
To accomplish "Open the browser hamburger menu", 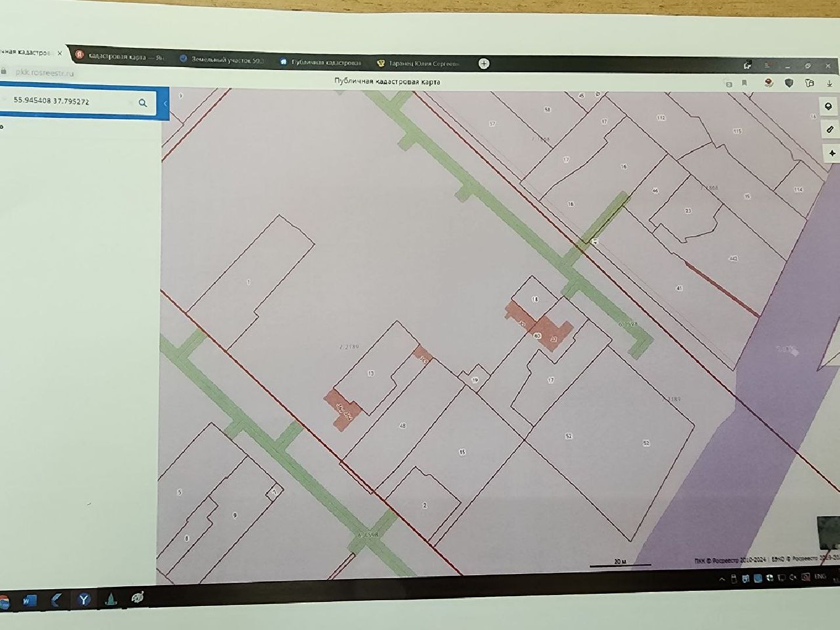I will pos(766,65).
